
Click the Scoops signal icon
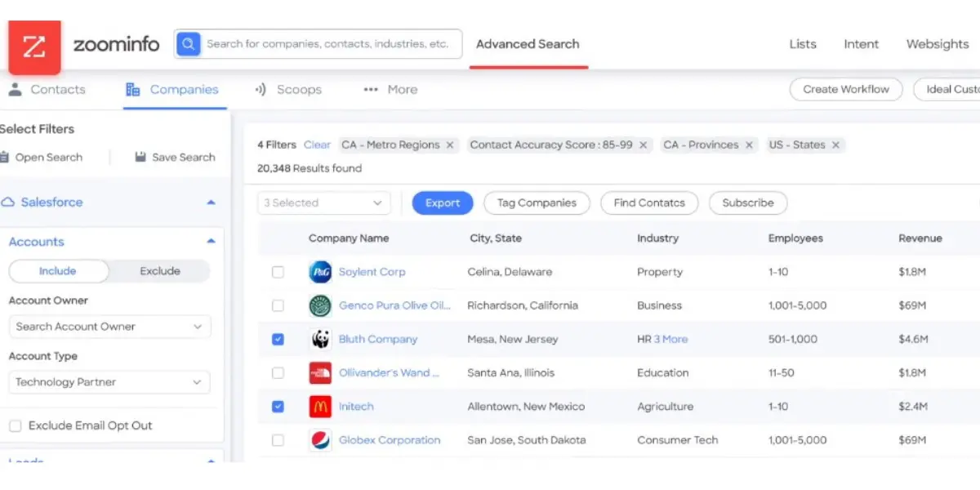(x=261, y=90)
